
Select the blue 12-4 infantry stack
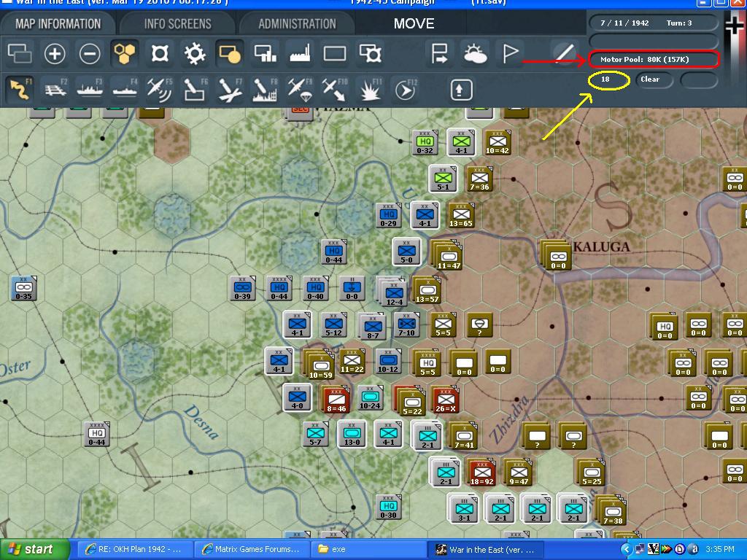pos(393,292)
